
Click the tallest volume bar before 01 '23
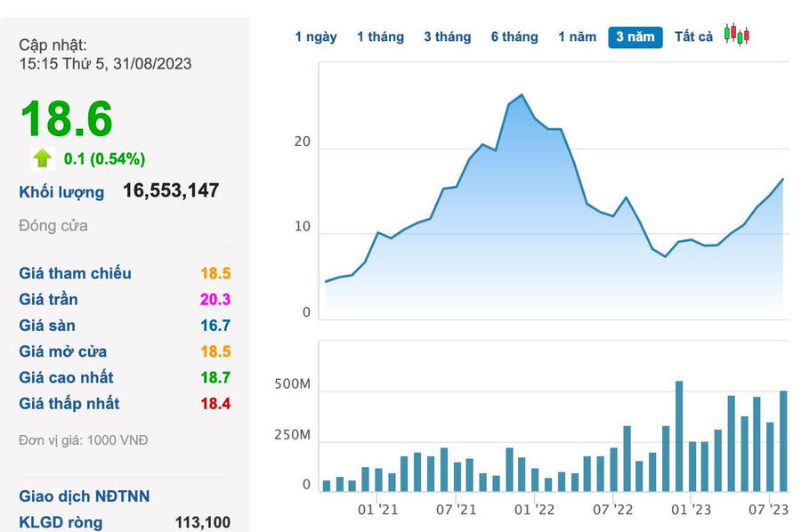[x=679, y=436]
